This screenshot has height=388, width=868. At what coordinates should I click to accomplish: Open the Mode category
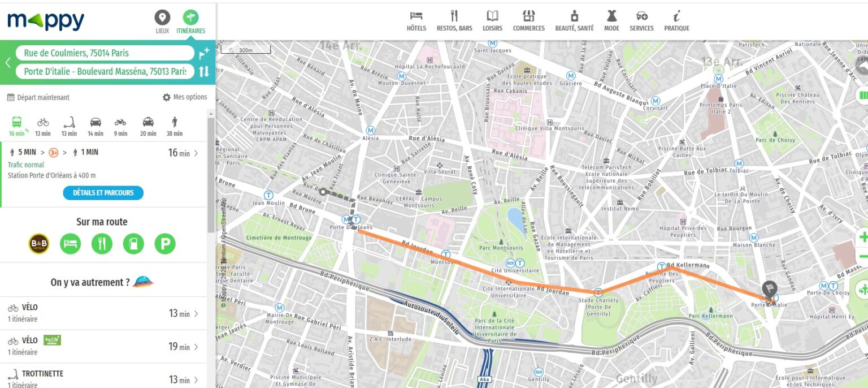click(611, 21)
